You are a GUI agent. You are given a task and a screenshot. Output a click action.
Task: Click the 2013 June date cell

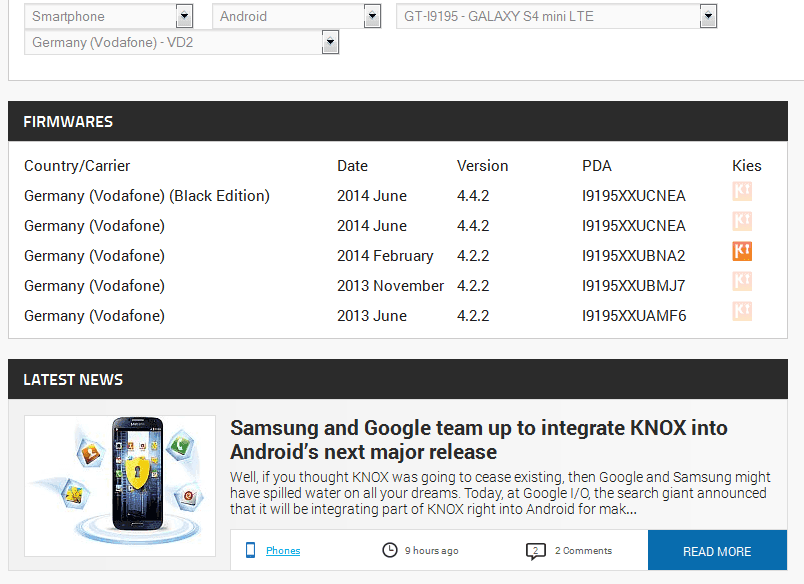tap(372, 316)
